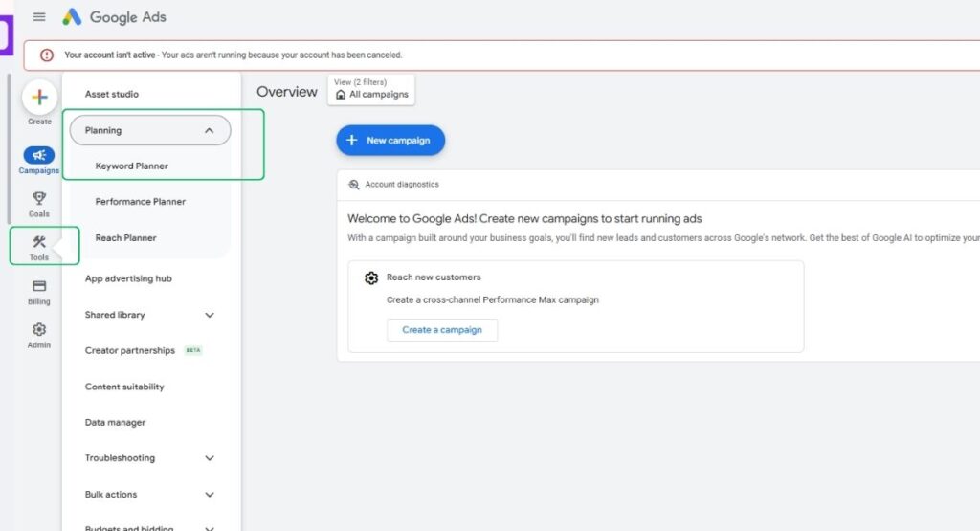Open the All campaigns view filter dropdown
This screenshot has width=980, height=531.
tap(371, 90)
